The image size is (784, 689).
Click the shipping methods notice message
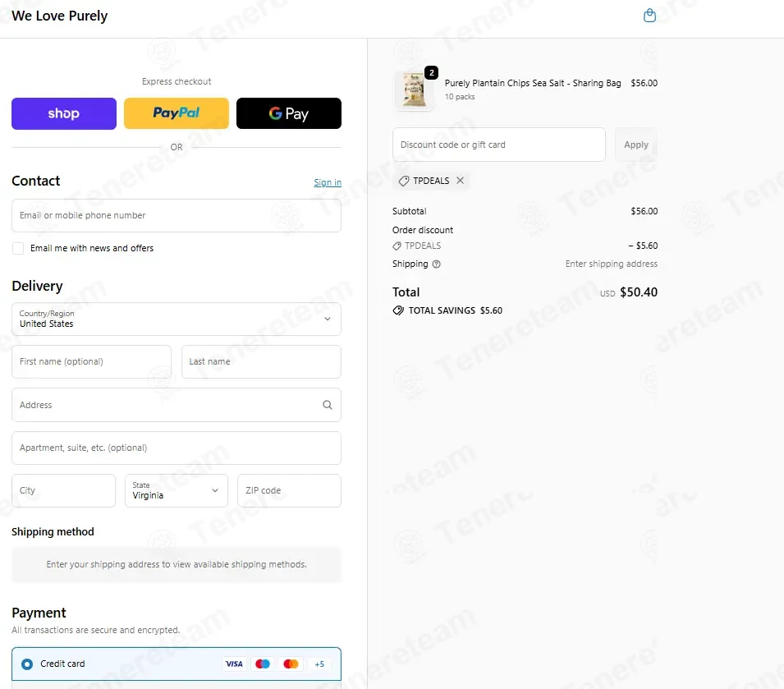click(x=177, y=564)
